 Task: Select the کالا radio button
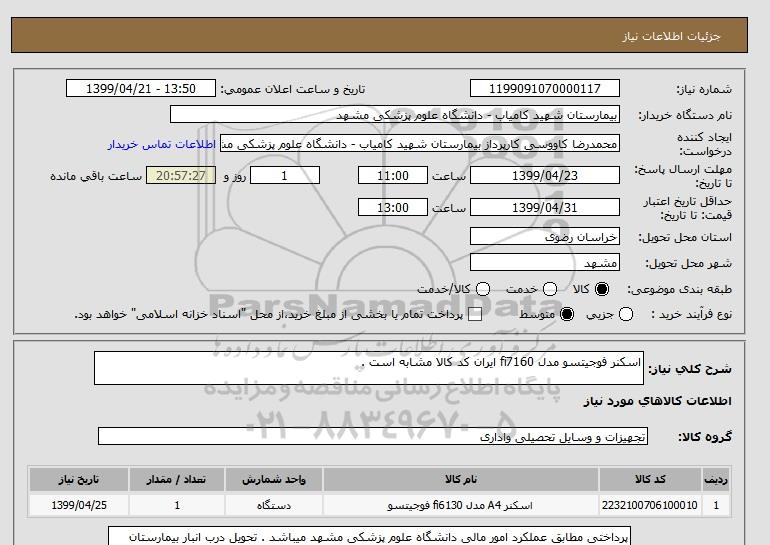click(x=602, y=289)
